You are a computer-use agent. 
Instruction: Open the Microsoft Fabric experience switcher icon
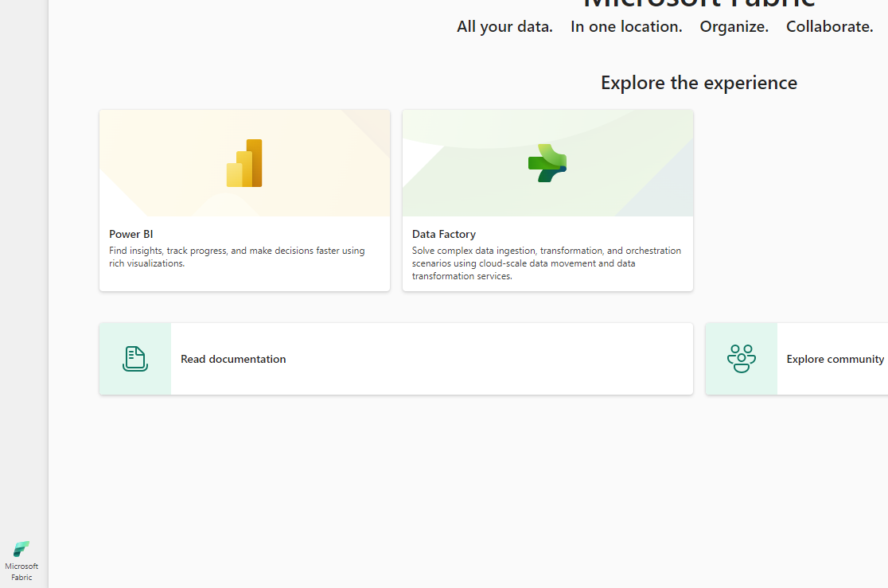[x=21, y=548]
